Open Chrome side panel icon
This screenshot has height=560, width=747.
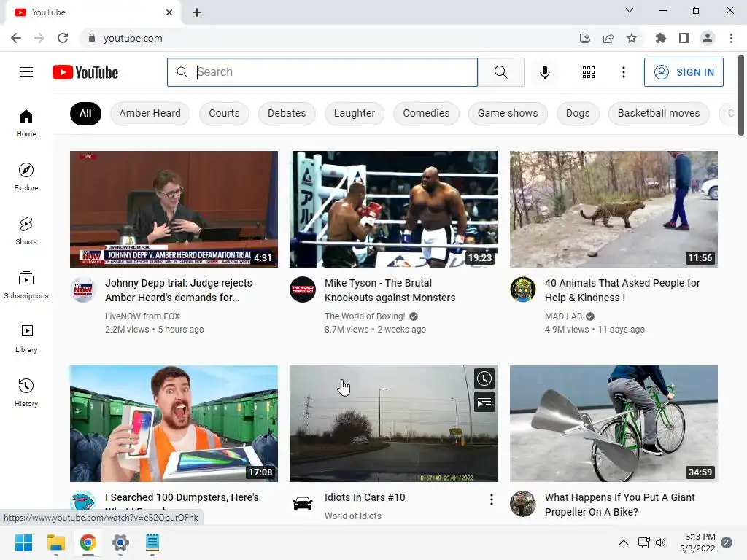pos(684,38)
